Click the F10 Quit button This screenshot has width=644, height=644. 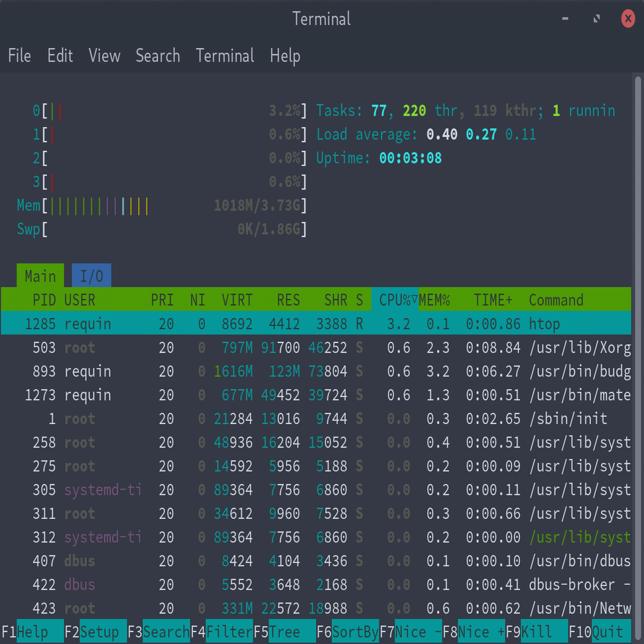(x=600, y=631)
